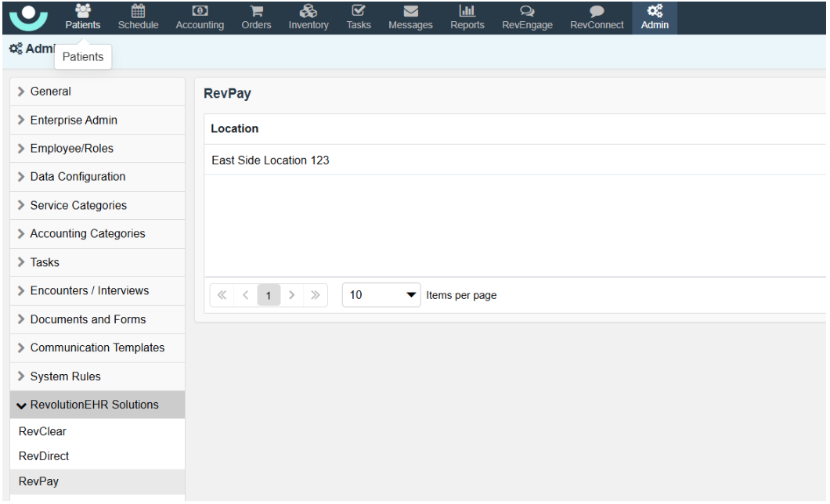Expand the Documents and Forms section

(97, 319)
